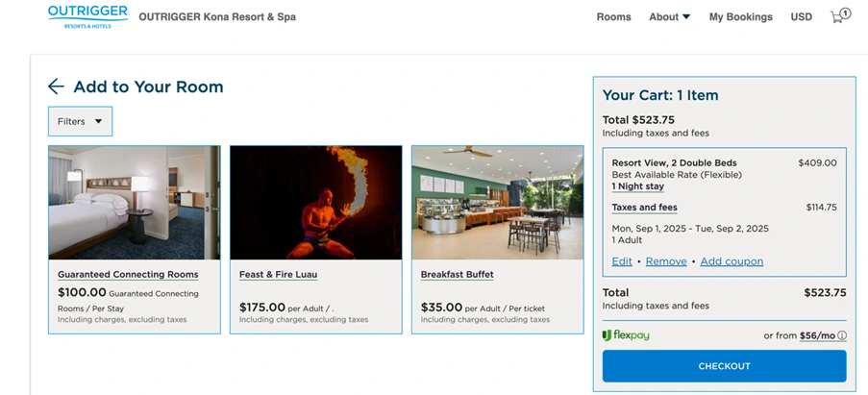Go to Rooms in the top navigation
This screenshot has height=395, width=868.
point(613,17)
